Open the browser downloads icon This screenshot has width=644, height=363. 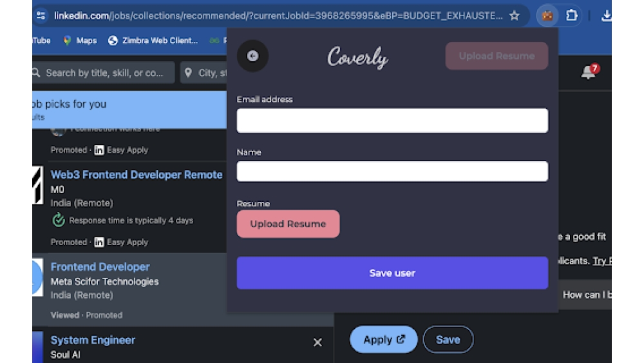(x=606, y=15)
